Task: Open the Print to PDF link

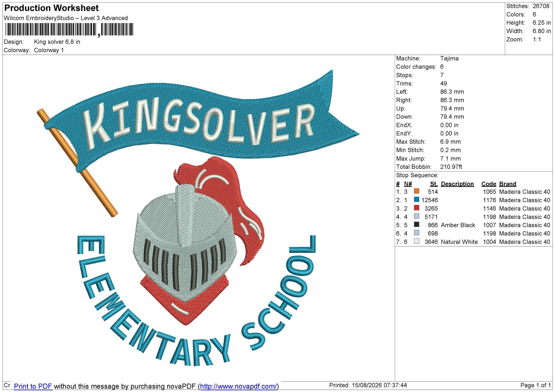Action: click(x=33, y=386)
